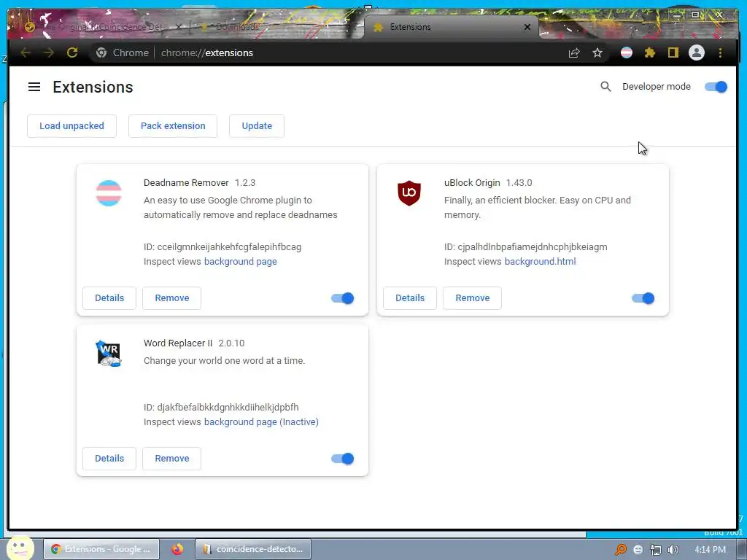Open network tray icon in taskbar
Image resolution: width=747 pixels, height=560 pixels.
(x=656, y=550)
